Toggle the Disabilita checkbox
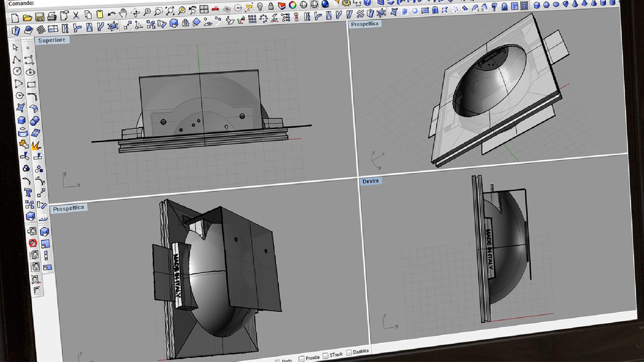 [349, 353]
